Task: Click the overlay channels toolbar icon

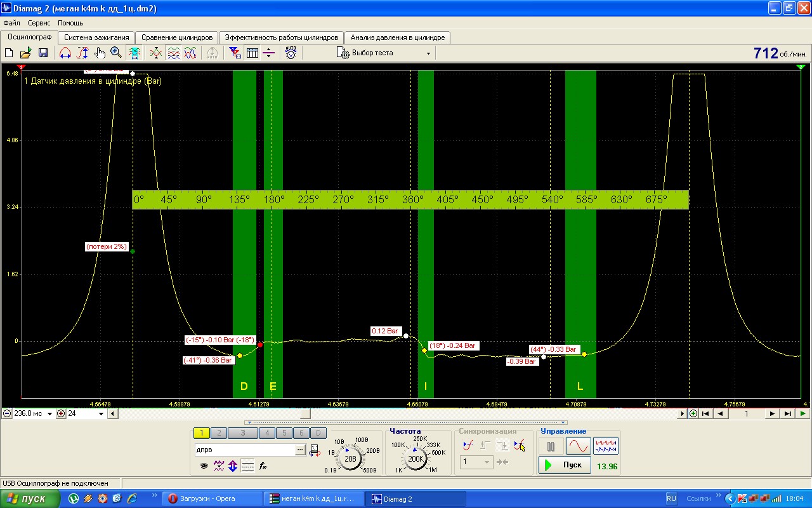Action: (155, 53)
